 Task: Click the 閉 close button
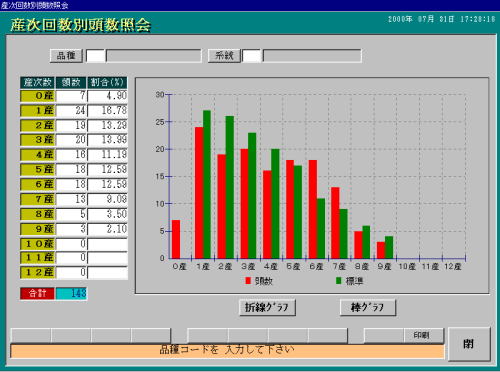[469, 344]
